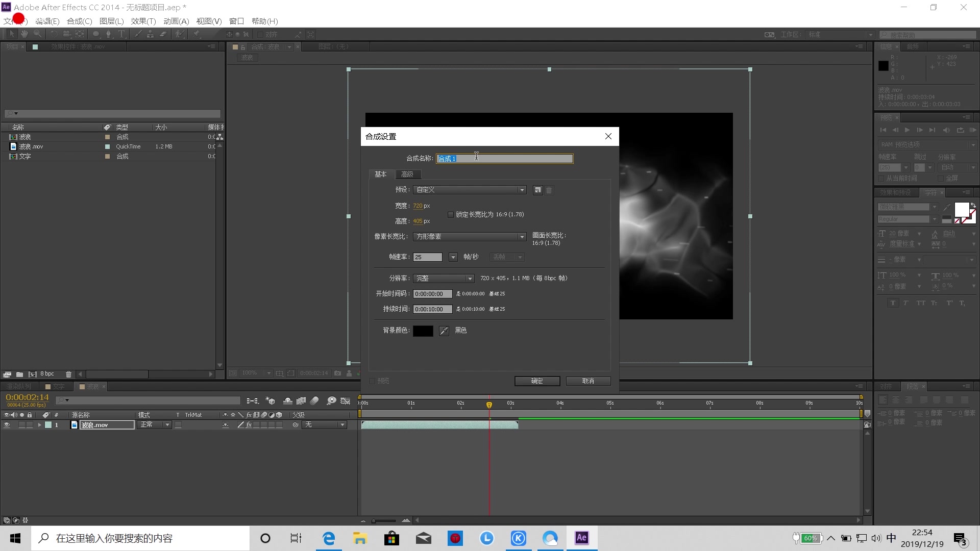Screen dimensions: 980x551
Task: Enable Motion Blur for timeline layers
Action: pyautogui.click(x=314, y=401)
